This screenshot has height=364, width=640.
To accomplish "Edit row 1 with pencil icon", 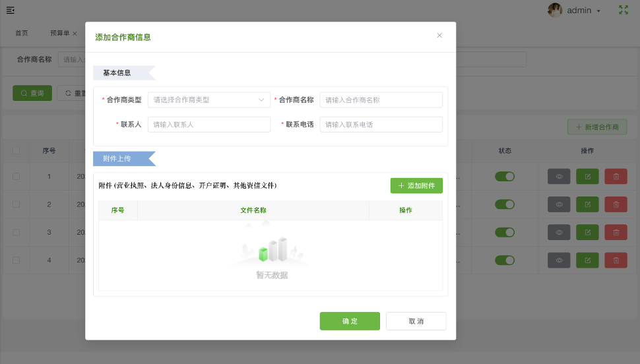I will tap(587, 176).
